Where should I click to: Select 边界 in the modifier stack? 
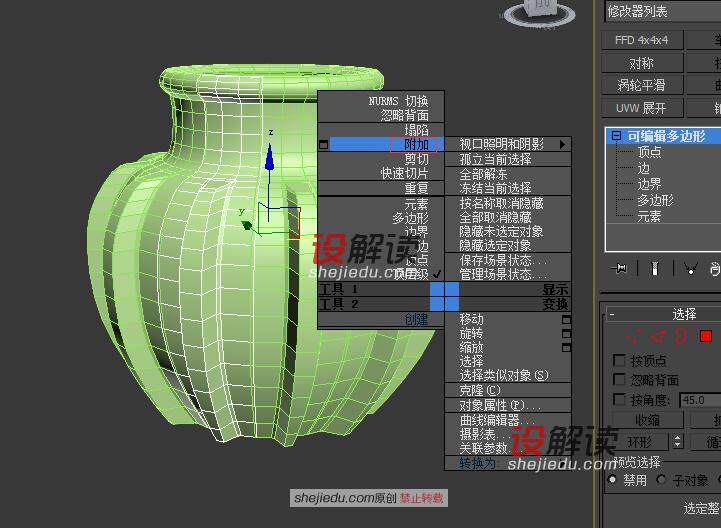click(x=649, y=184)
